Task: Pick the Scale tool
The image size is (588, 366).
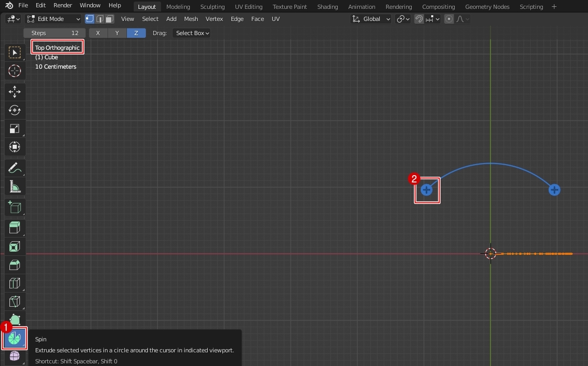Action: (15, 128)
